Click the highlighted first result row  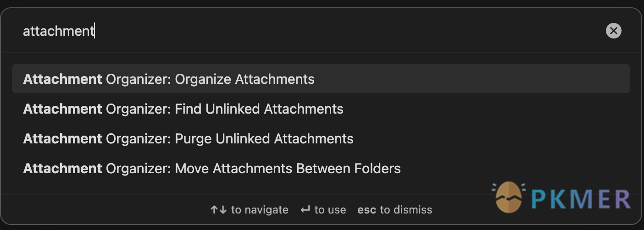321,79
